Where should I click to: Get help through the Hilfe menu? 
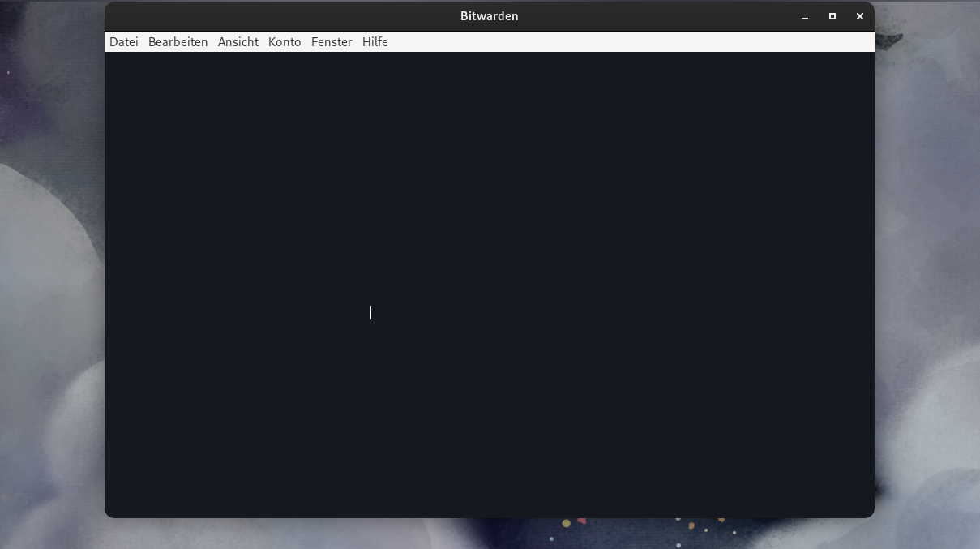pyautogui.click(x=374, y=42)
